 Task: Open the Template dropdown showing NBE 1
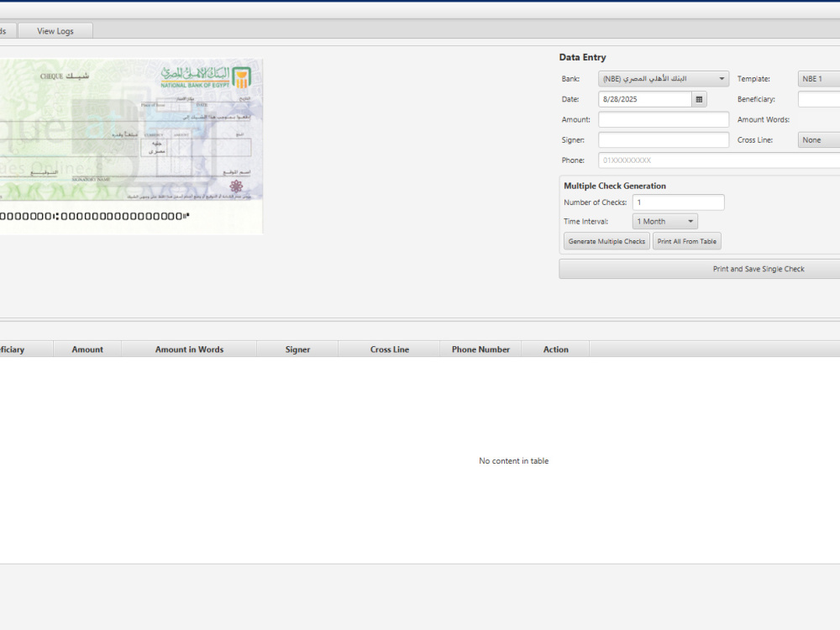point(818,79)
